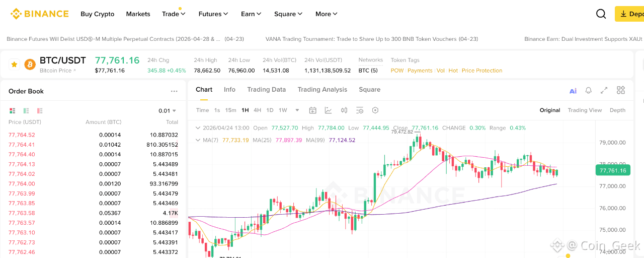Expand the Trade menu chevron
The height and width of the screenshot is (258, 644).
(x=183, y=14)
